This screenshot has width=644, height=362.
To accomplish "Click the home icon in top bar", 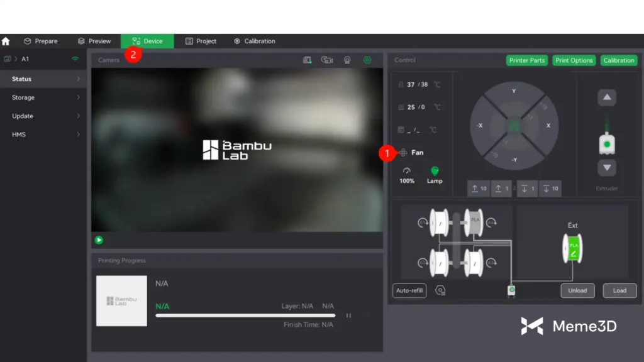I will point(6,41).
